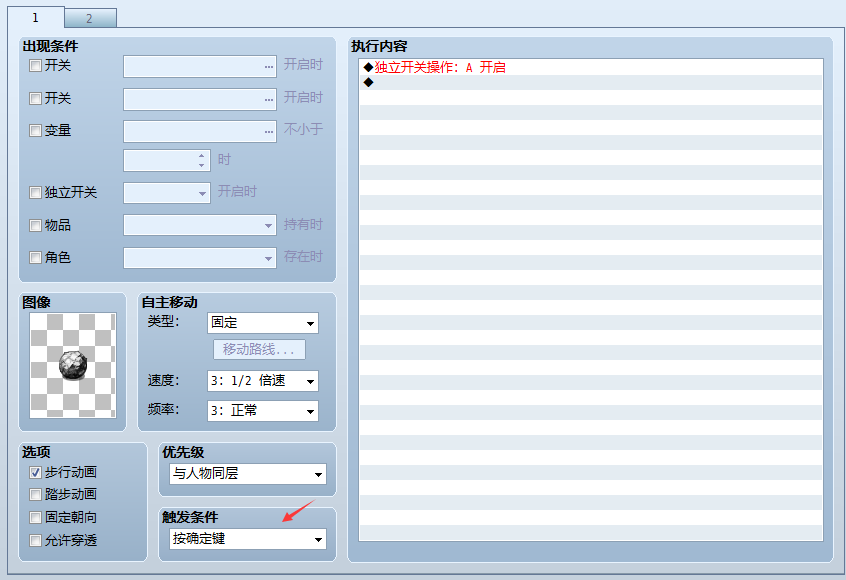846x580 pixels.
Task: Check the 允许穿透 option
Action: click(35, 540)
